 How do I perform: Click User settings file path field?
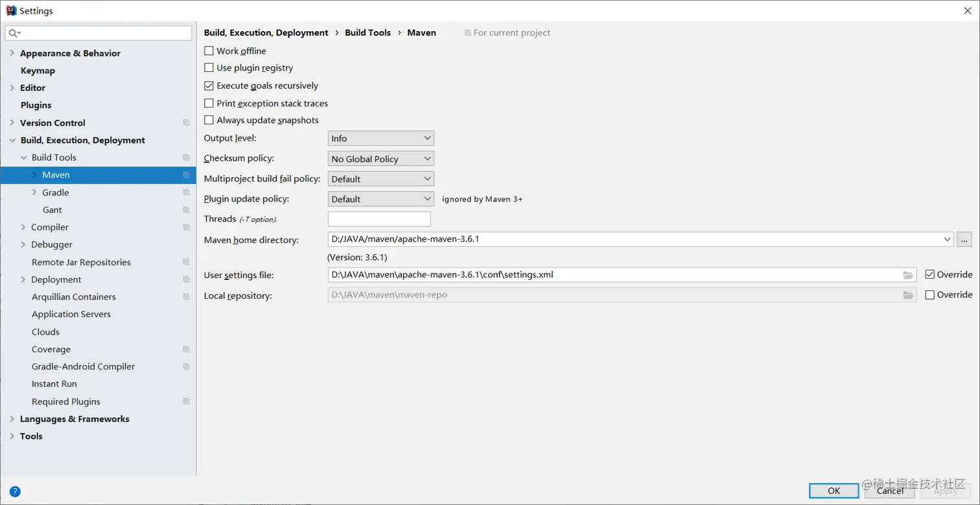point(622,275)
